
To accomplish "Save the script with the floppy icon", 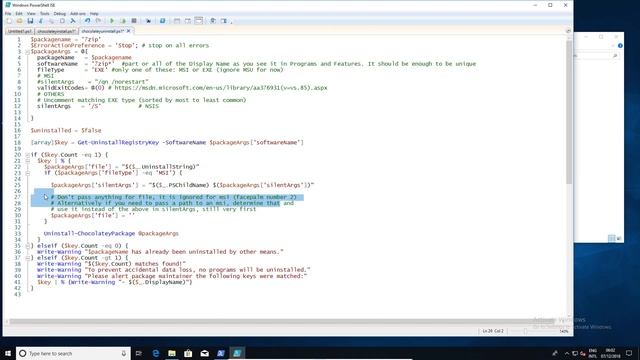I will [x=30, y=20].
